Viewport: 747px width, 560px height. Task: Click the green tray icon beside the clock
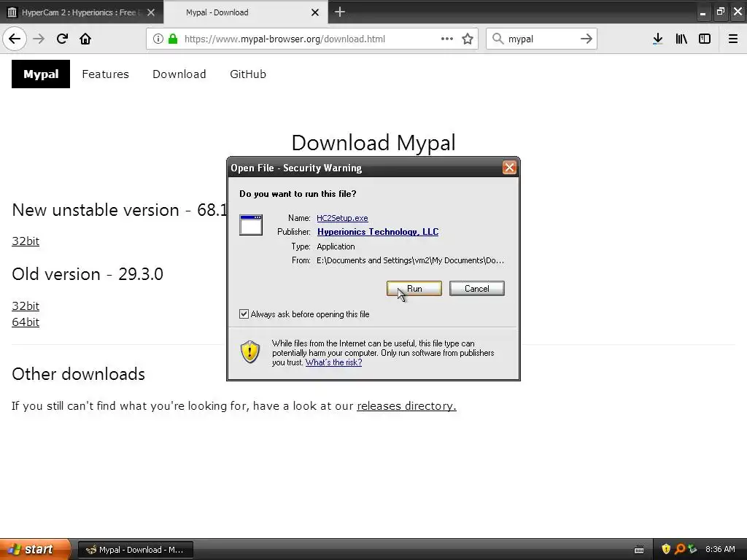[x=692, y=549]
